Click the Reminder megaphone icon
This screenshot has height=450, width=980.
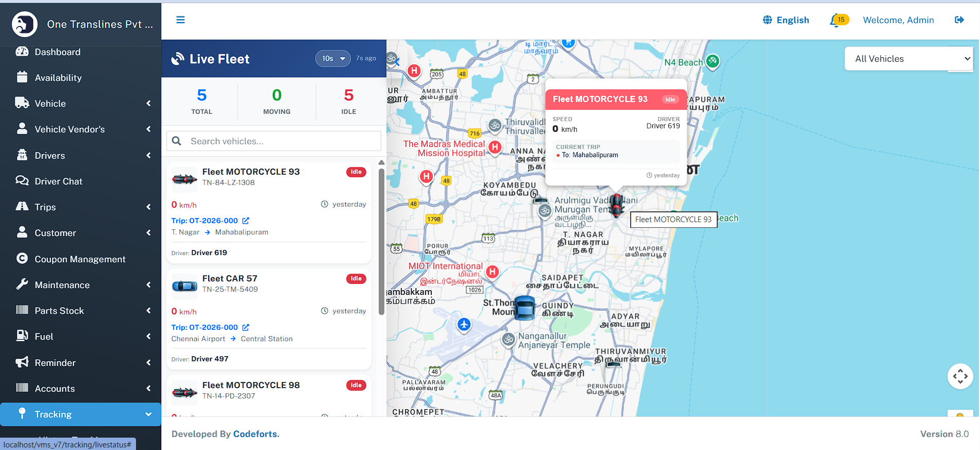pyautogui.click(x=22, y=362)
